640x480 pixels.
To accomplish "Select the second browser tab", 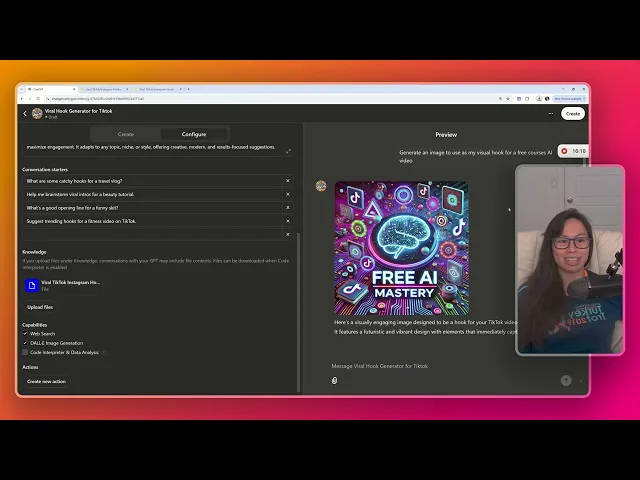I will click(x=104, y=89).
